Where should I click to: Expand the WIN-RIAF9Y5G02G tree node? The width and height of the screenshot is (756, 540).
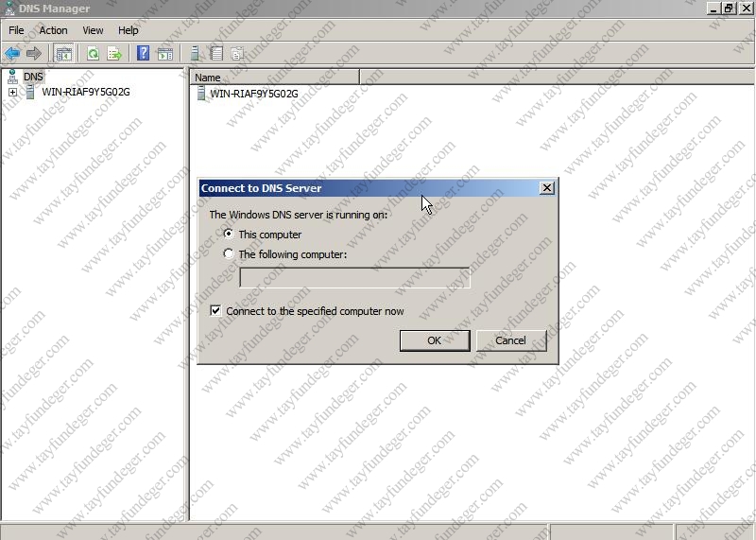(12, 92)
